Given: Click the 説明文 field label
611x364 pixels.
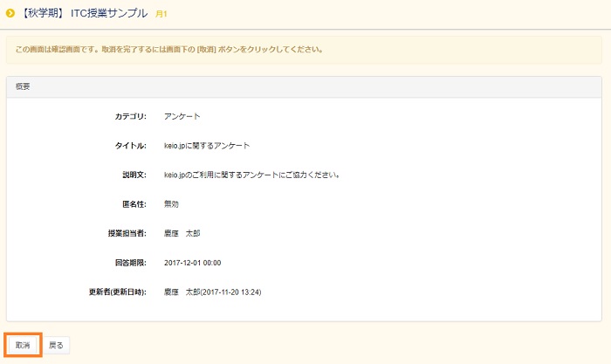Looking at the screenshot, I should coord(134,175).
